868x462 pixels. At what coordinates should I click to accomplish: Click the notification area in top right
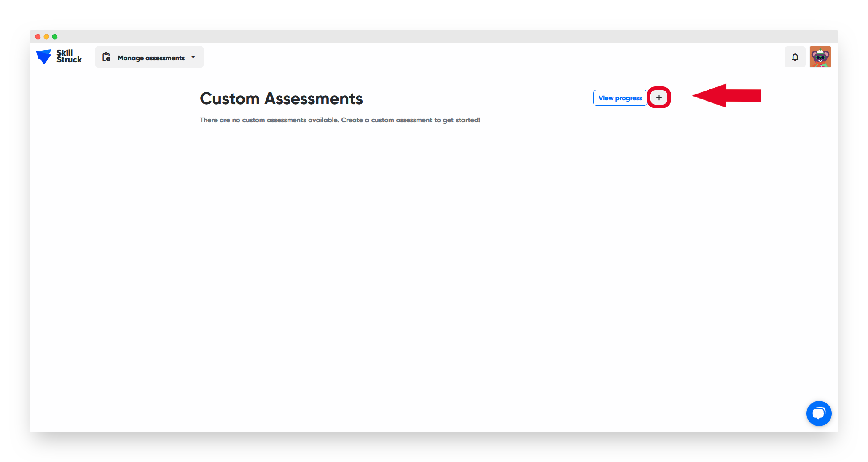[795, 57]
